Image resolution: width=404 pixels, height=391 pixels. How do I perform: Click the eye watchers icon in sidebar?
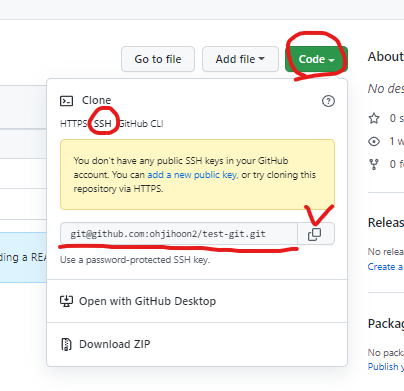[x=374, y=141]
